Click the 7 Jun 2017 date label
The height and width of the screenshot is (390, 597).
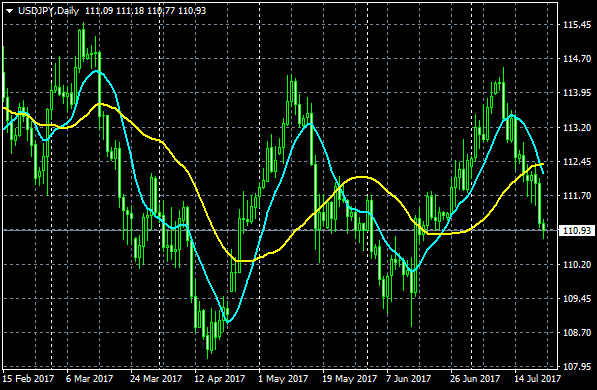(x=409, y=379)
